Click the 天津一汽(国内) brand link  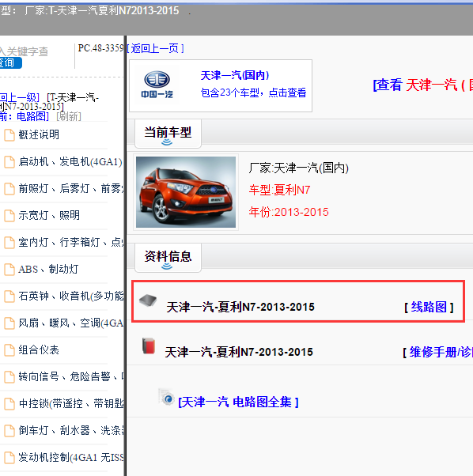click(x=235, y=75)
